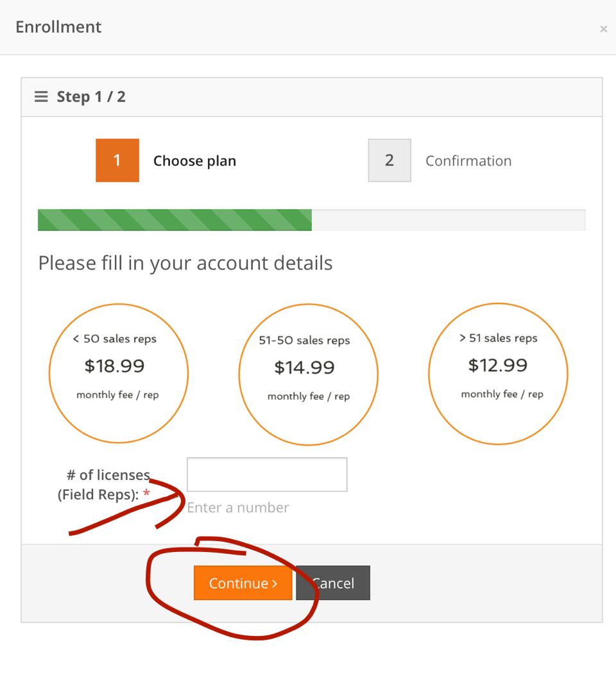Choose the < 50 sales reps plan circle
Image resolution: width=616 pixels, height=688 pixels.
coord(119,373)
